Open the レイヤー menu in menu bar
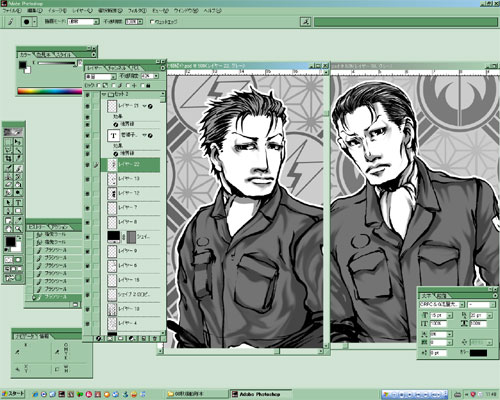The image size is (500, 400). pos(82,11)
